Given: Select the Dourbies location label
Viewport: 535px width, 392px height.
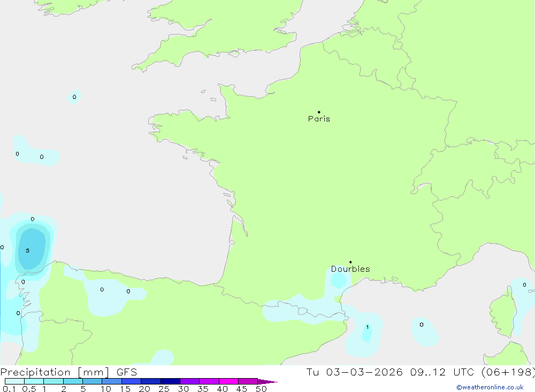Looking at the screenshot, I should pyautogui.click(x=350, y=269).
